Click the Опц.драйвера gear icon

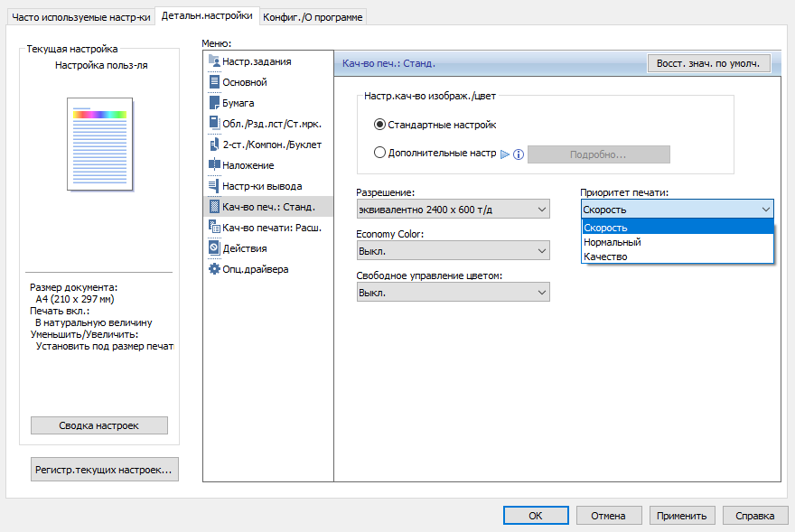click(x=214, y=269)
